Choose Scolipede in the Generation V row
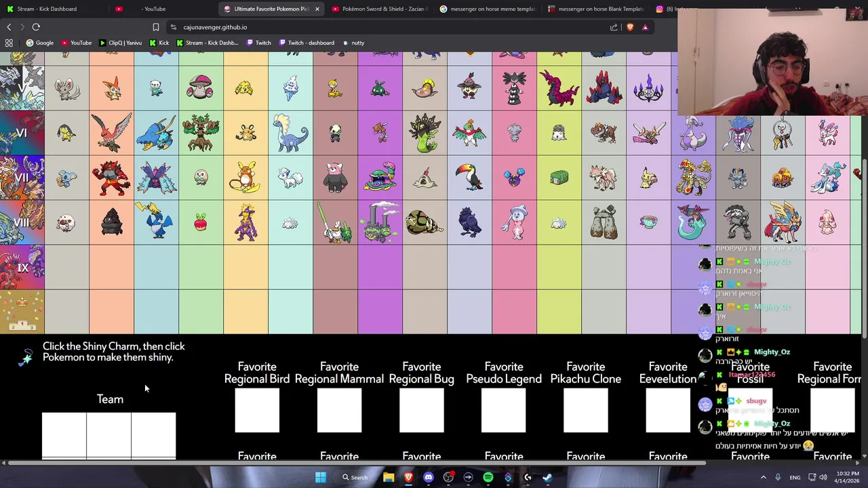Image resolution: width=868 pixels, height=488 pixels. pos(559,88)
